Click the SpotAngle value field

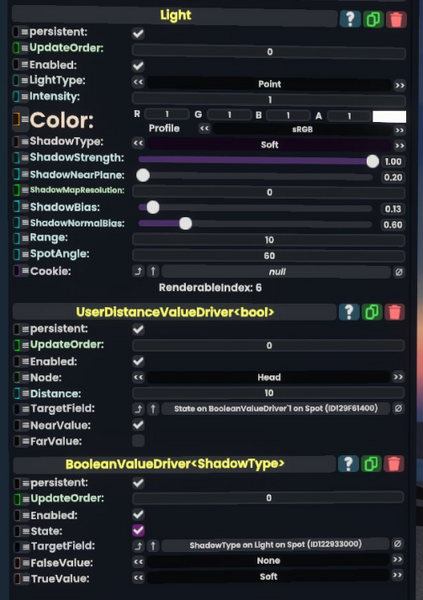269,256
